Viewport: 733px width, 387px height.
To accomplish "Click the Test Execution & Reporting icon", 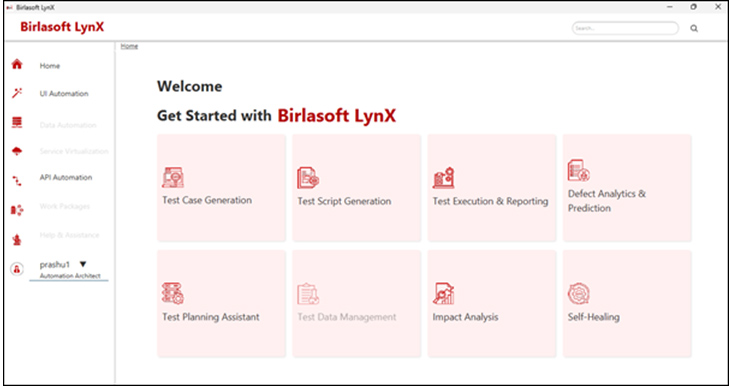I will tap(444, 178).
